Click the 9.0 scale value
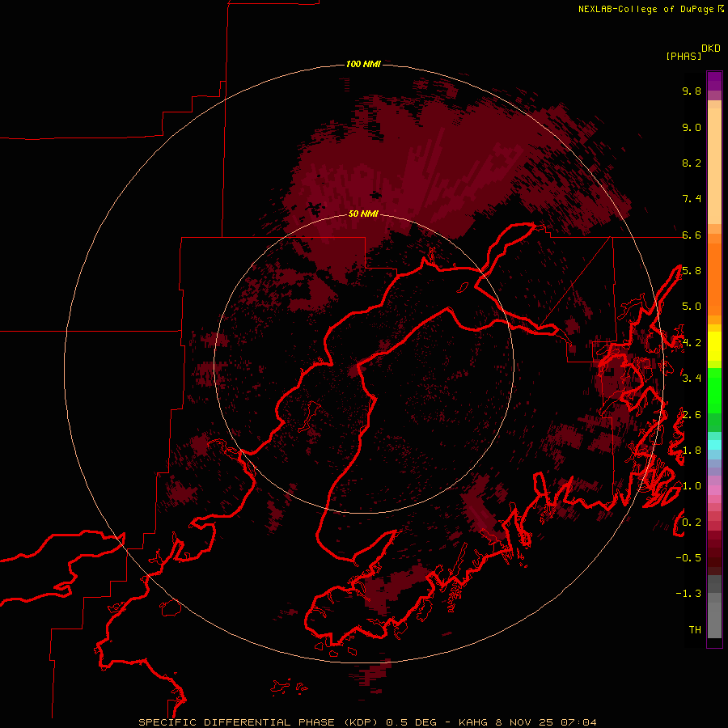The height and width of the screenshot is (728, 728). point(692,127)
